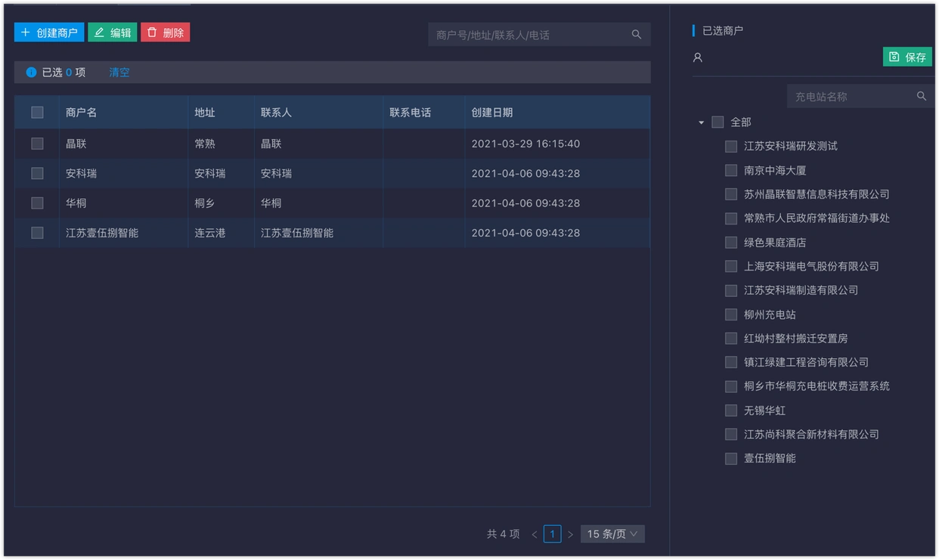Click the magnifier icon in merchant search bar
Image resolution: width=939 pixels, height=560 pixels.
click(636, 34)
